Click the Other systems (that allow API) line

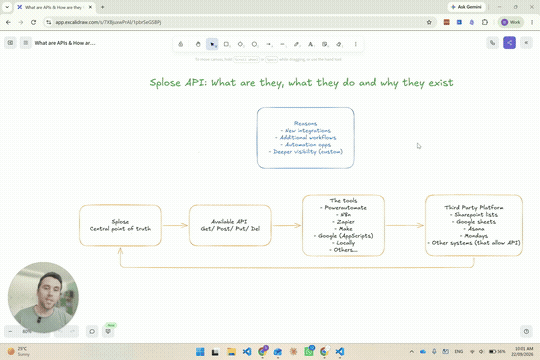pos(474,243)
